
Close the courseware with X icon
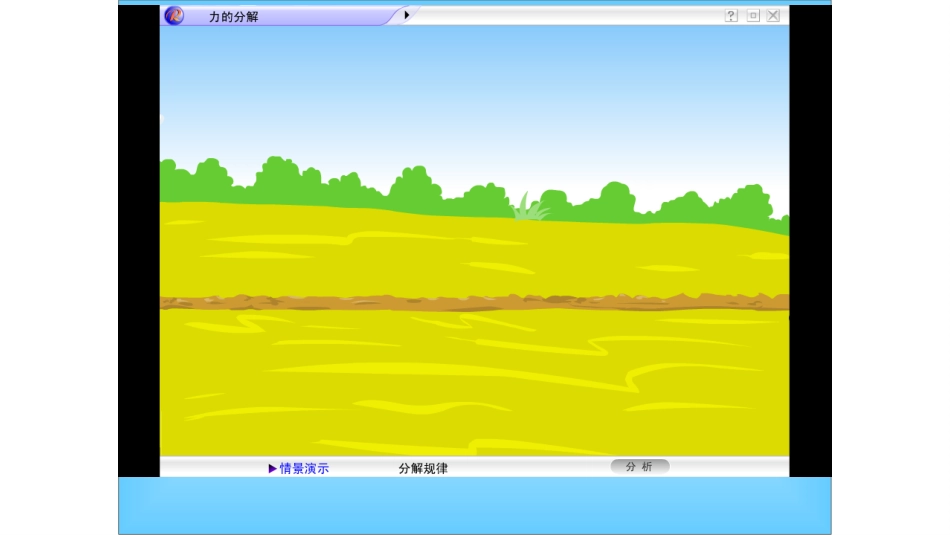773,16
